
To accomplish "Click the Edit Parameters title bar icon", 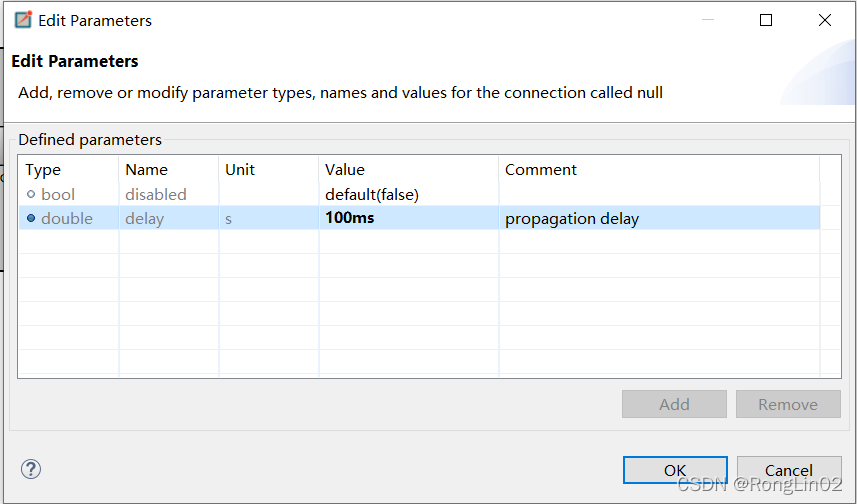I will coord(23,20).
